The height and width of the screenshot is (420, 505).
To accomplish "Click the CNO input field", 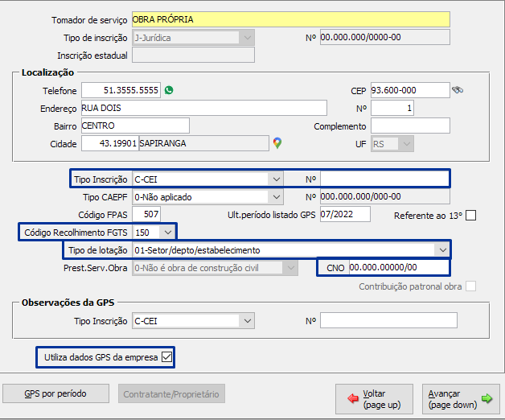I will (x=399, y=267).
